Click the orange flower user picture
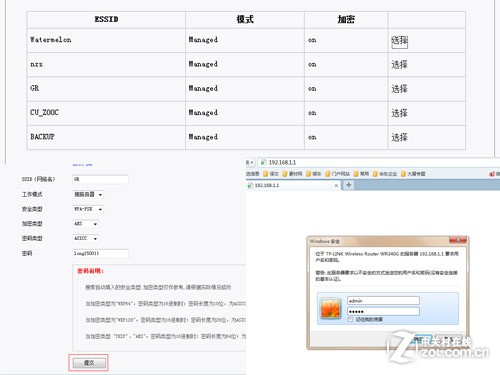500x375 pixels. [331, 308]
